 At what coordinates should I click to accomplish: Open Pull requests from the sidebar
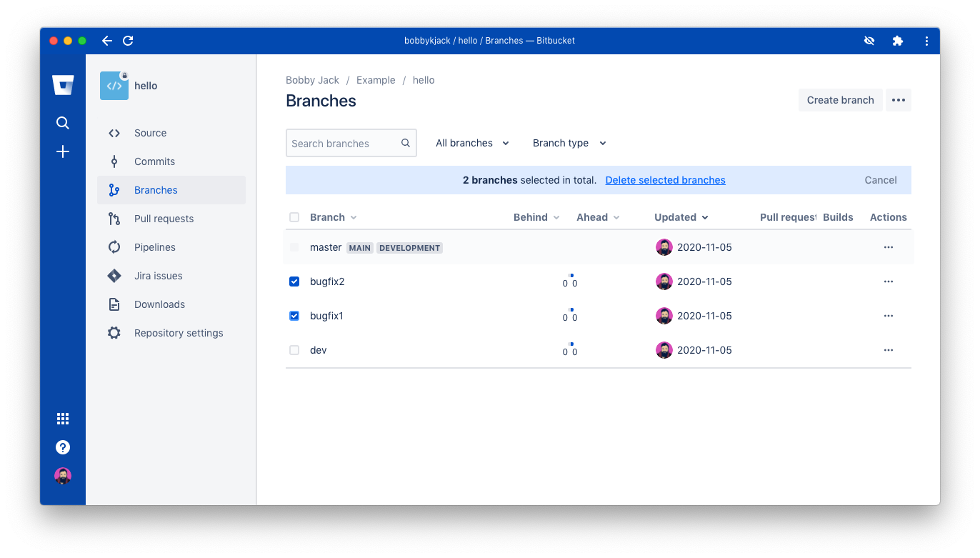pyautogui.click(x=163, y=218)
